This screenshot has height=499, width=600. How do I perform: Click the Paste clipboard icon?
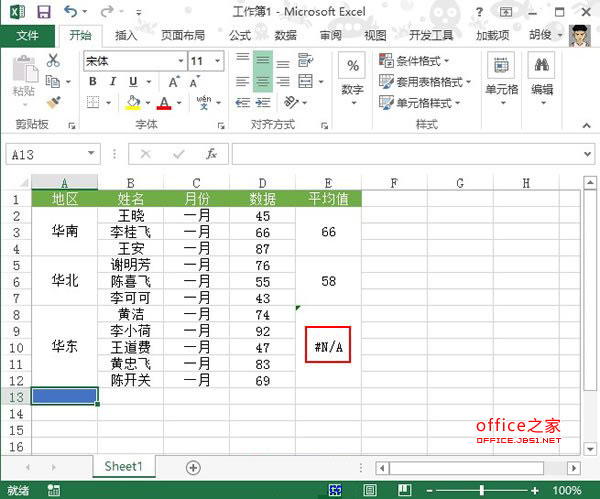pyautogui.click(x=25, y=69)
